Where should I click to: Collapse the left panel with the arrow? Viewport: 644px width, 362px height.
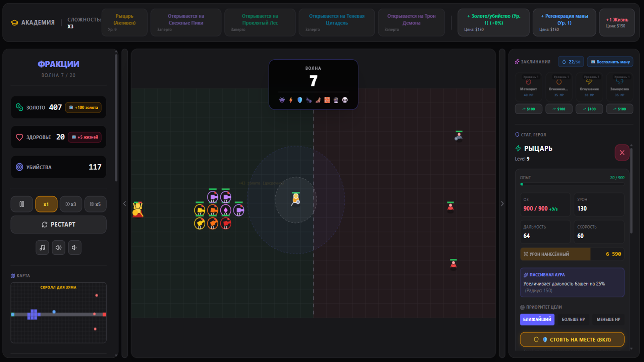tap(124, 203)
